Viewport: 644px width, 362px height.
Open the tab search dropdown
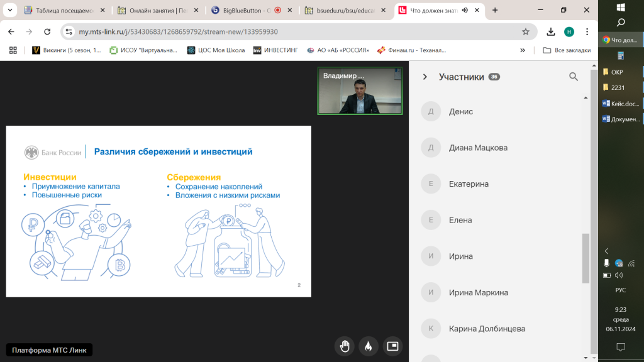pyautogui.click(x=10, y=10)
